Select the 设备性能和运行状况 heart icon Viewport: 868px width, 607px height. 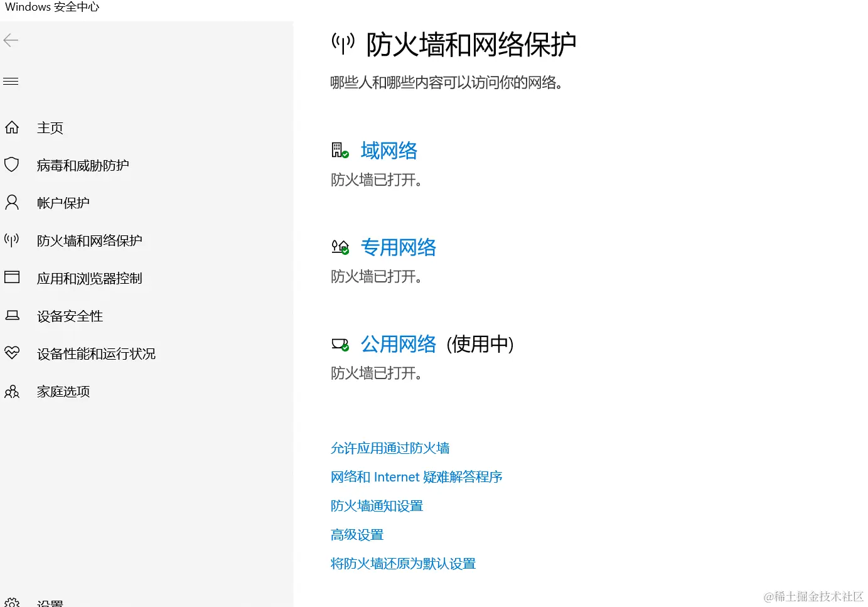coord(12,353)
